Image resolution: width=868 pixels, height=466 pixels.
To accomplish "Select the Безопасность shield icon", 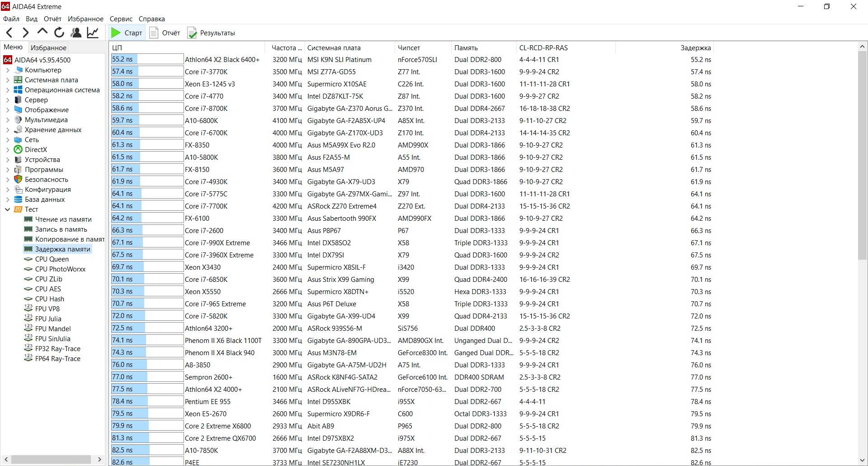I will [x=18, y=180].
